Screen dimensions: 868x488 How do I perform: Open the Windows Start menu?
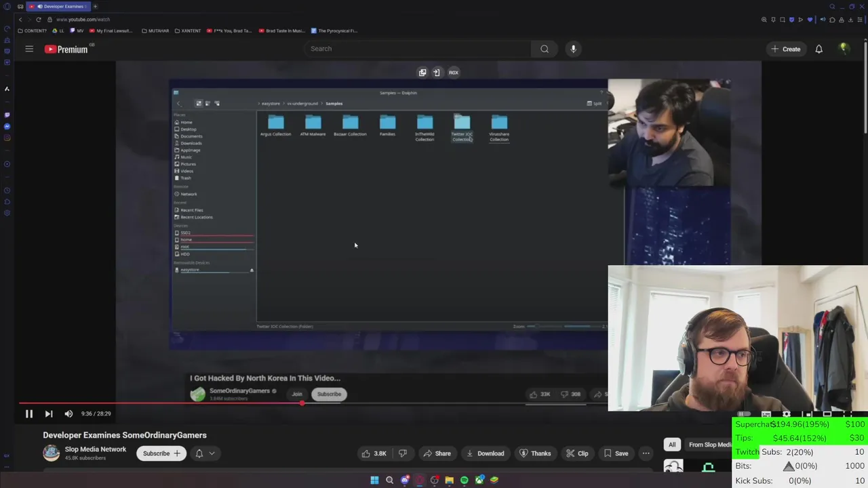tap(374, 480)
